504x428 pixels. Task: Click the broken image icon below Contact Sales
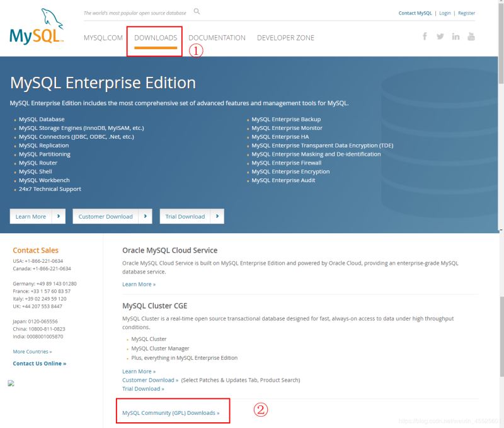(x=11, y=383)
